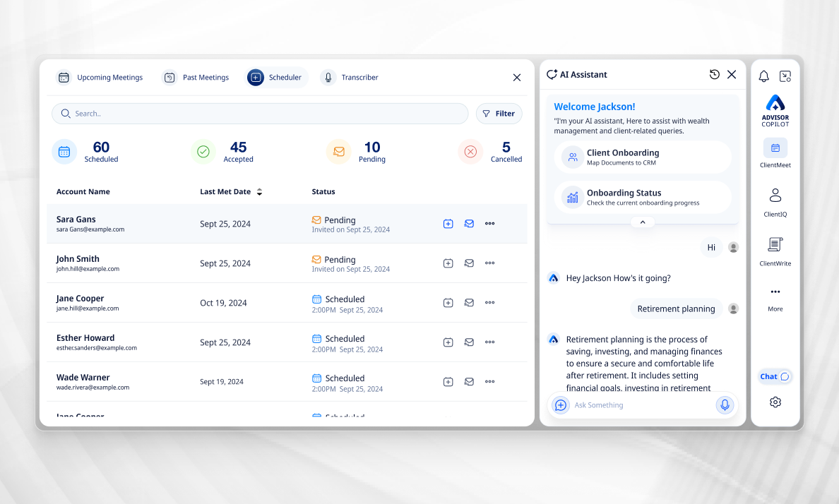The height and width of the screenshot is (504, 839).
Task: Collapse the welcome card chevron
Action: pos(643,222)
